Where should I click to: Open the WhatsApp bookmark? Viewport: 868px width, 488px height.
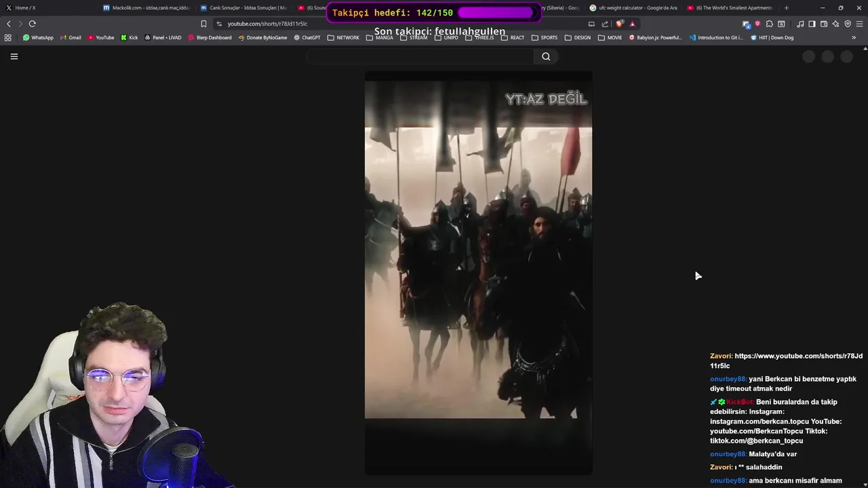point(38,37)
